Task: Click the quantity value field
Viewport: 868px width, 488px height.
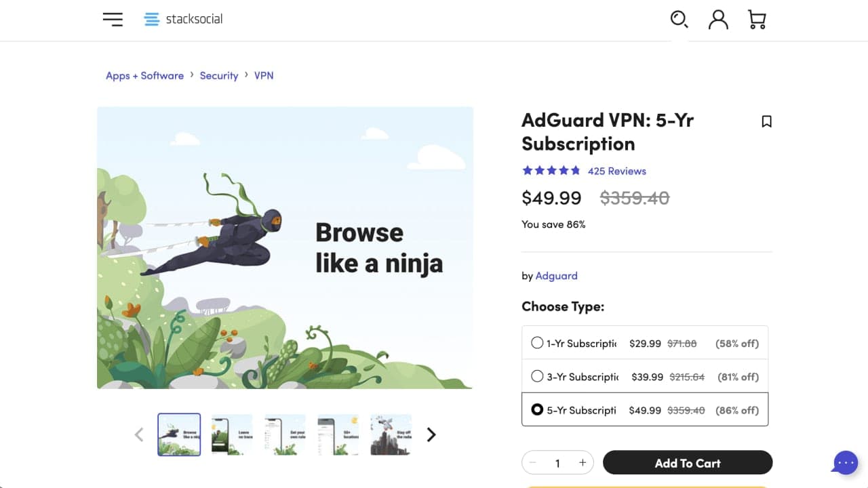Action: tap(557, 463)
